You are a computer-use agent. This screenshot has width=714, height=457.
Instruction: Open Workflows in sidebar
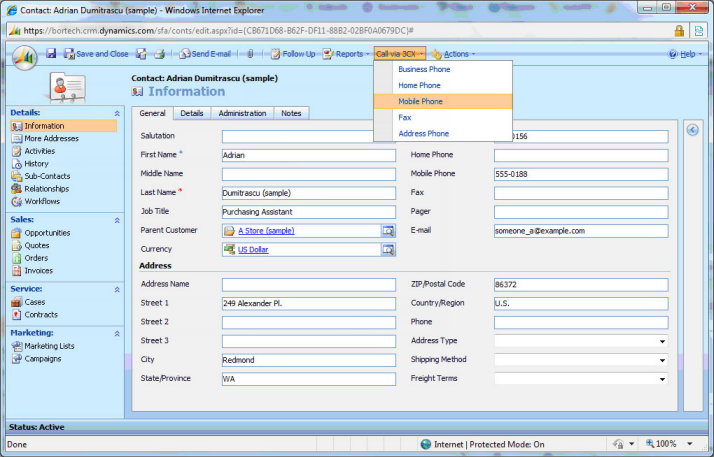(x=36, y=201)
